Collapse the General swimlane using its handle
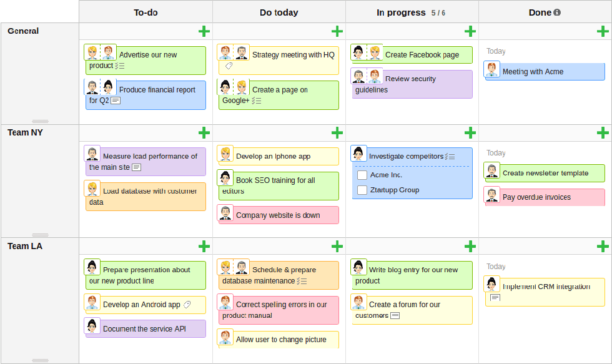Image resolution: width=612 pixels, height=364 pixels. point(40,121)
